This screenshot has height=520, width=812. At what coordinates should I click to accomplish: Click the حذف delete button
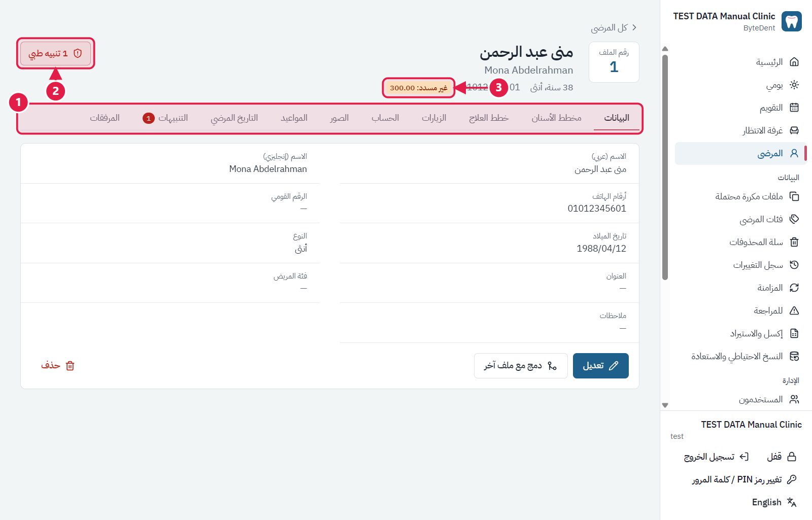click(58, 366)
